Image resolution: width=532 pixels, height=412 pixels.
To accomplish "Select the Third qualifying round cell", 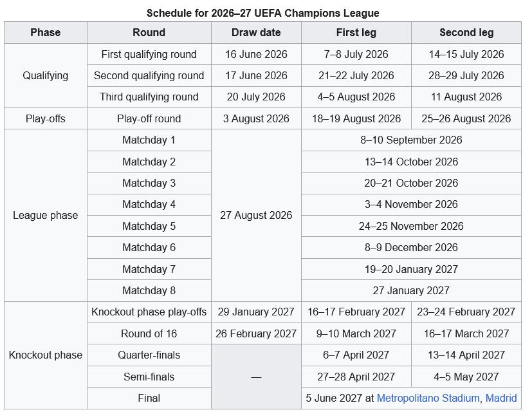I will click(149, 97).
